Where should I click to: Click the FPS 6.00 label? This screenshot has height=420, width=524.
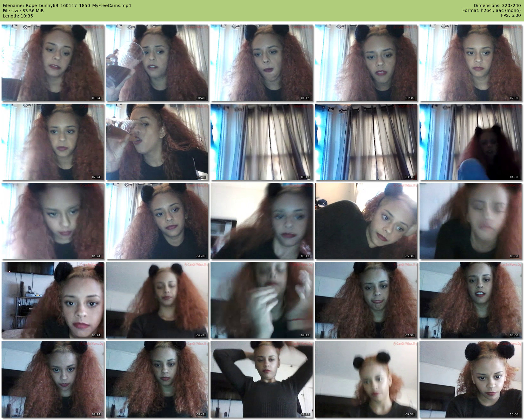point(511,15)
